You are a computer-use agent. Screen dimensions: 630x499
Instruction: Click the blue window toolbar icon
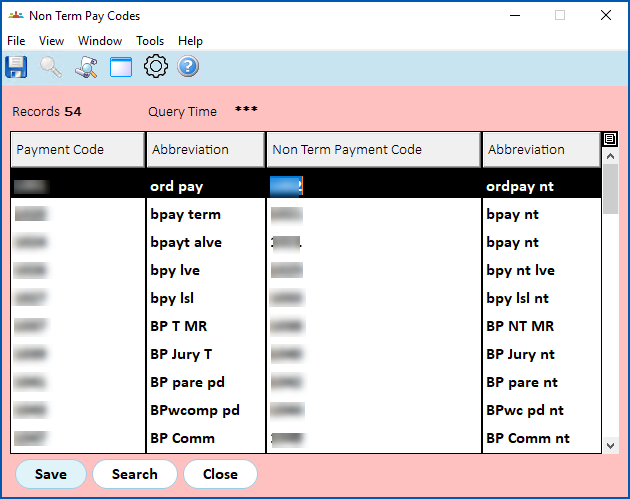[121, 67]
